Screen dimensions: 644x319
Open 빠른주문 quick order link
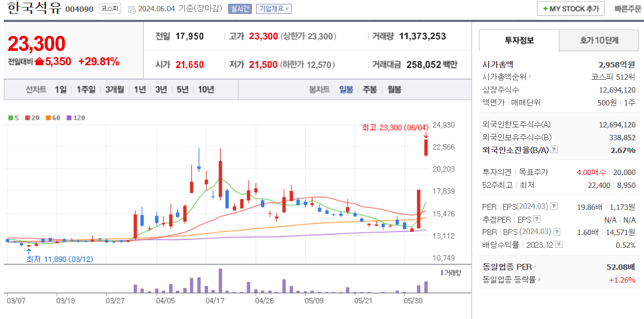point(627,9)
